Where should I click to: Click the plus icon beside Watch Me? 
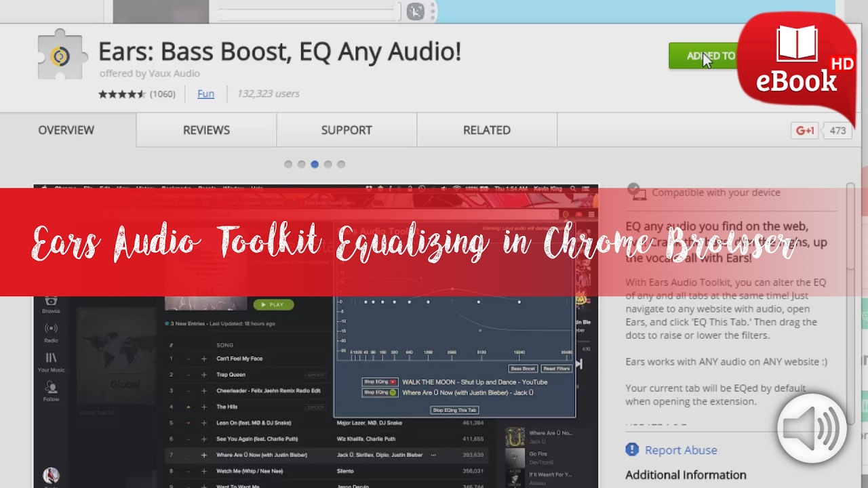coord(203,471)
